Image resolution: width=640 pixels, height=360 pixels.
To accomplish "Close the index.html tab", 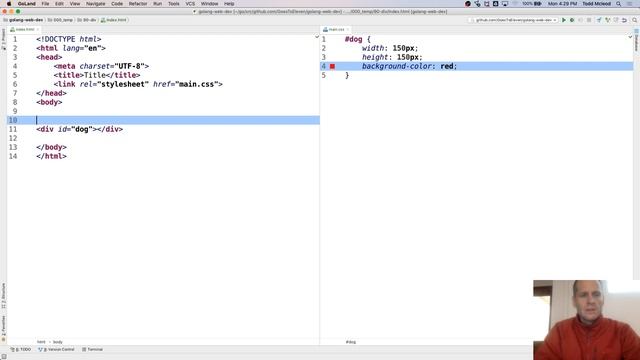I will 38,29.
